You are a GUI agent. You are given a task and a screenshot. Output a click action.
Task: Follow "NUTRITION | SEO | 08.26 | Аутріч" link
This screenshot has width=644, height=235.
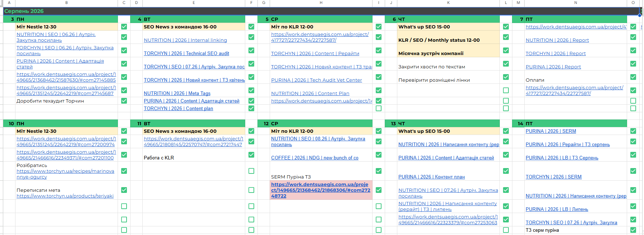pos(318,142)
